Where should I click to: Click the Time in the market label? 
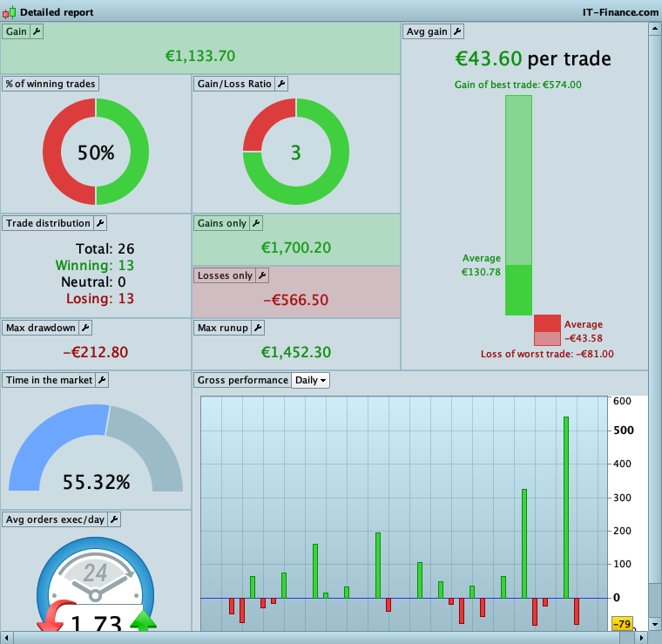(x=49, y=380)
